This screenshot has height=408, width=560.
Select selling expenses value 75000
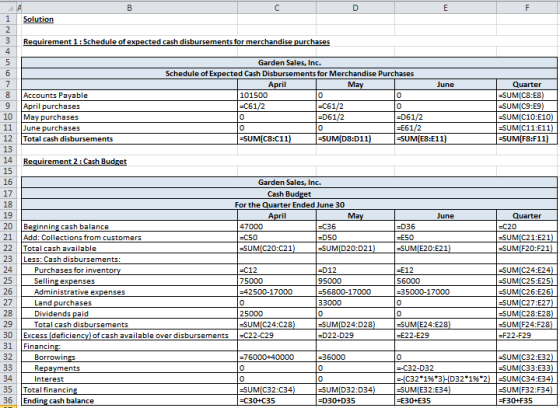pos(277,281)
